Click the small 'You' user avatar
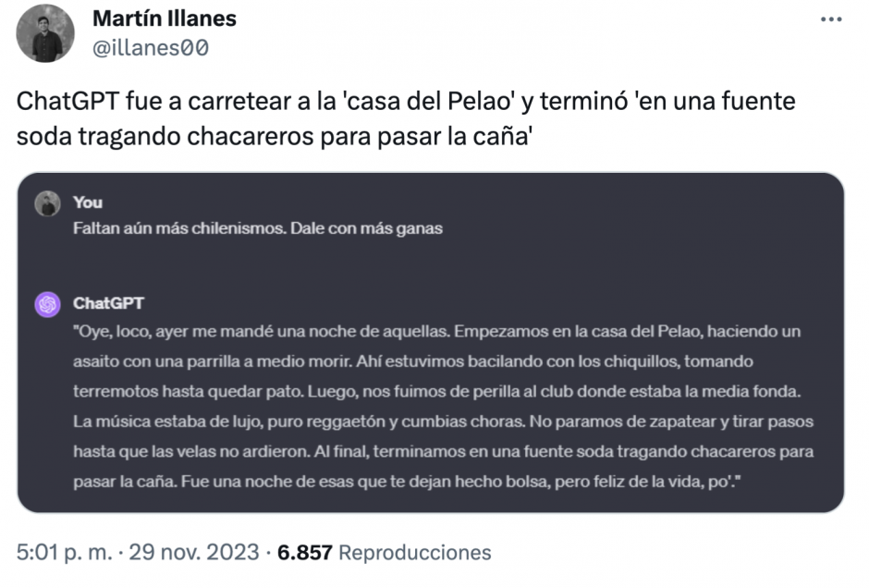The width and height of the screenshot is (869, 588). [x=47, y=203]
